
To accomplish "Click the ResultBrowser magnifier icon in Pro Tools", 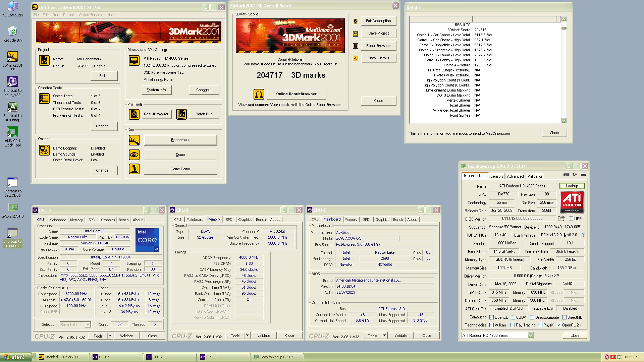I will click(x=134, y=114).
